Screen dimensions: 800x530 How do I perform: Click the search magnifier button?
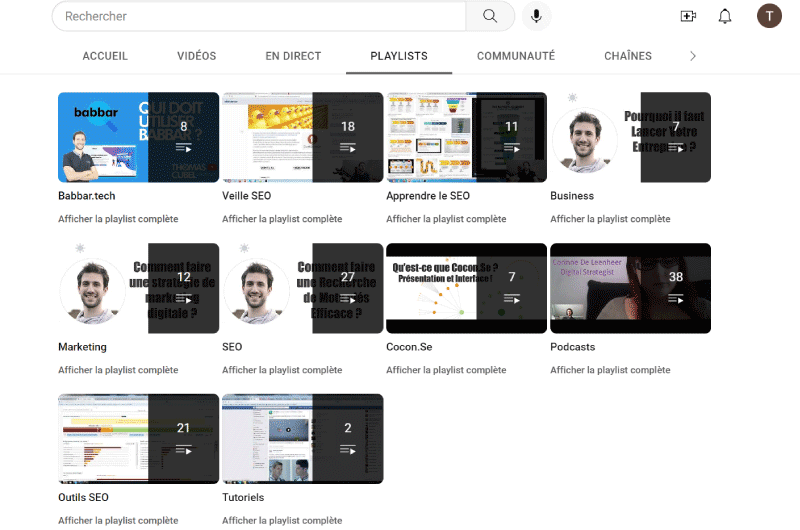(490, 16)
